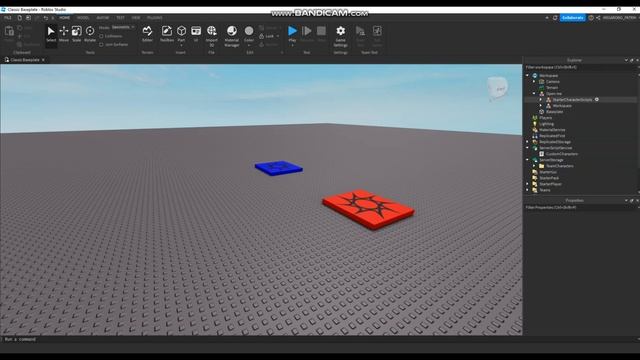Click the save file icon
The height and width of the screenshot is (360, 640).
(28, 18)
